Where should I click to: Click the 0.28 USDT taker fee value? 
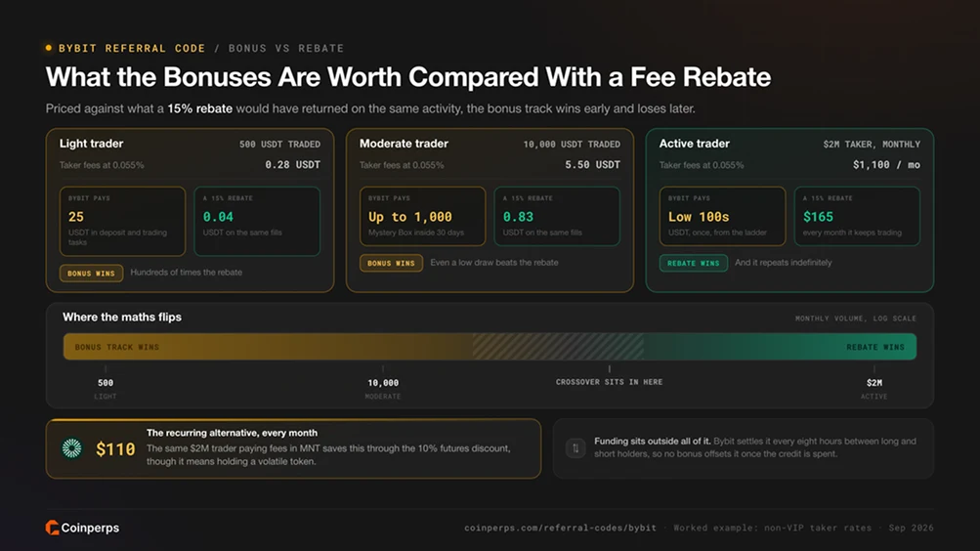click(292, 165)
